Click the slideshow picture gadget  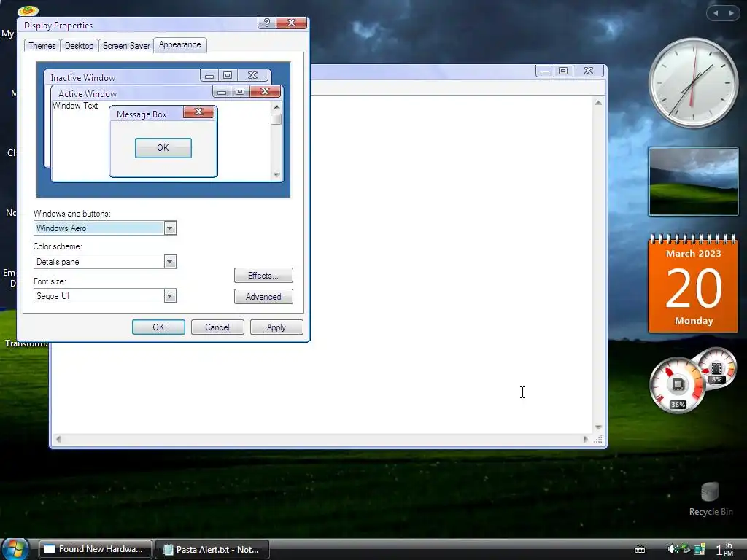(x=693, y=182)
